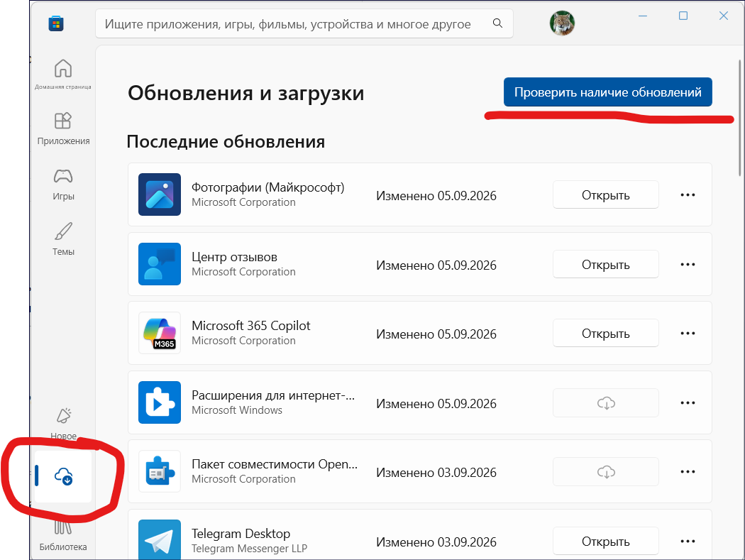Click the Пакет совместимости Open app icon
The width and height of the screenshot is (745, 560).
click(160, 471)
